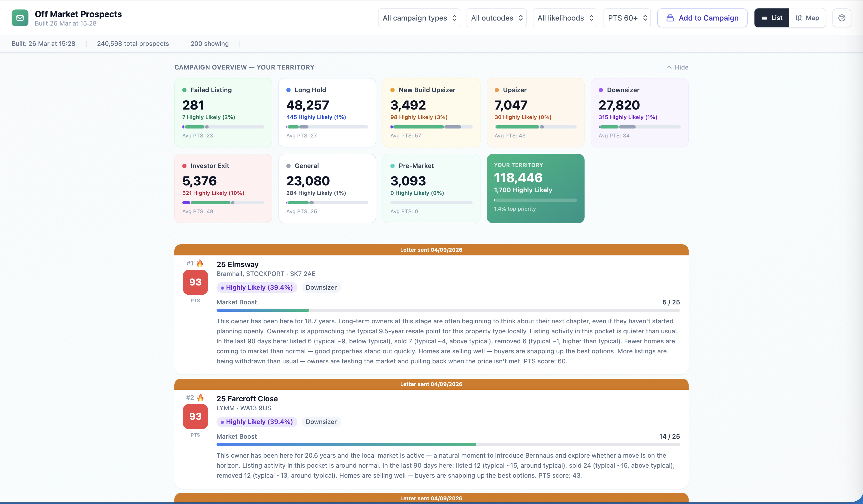863x504 pixels.
Task: Select the Upsizer campaign card
Action: (x=535, y=113)
